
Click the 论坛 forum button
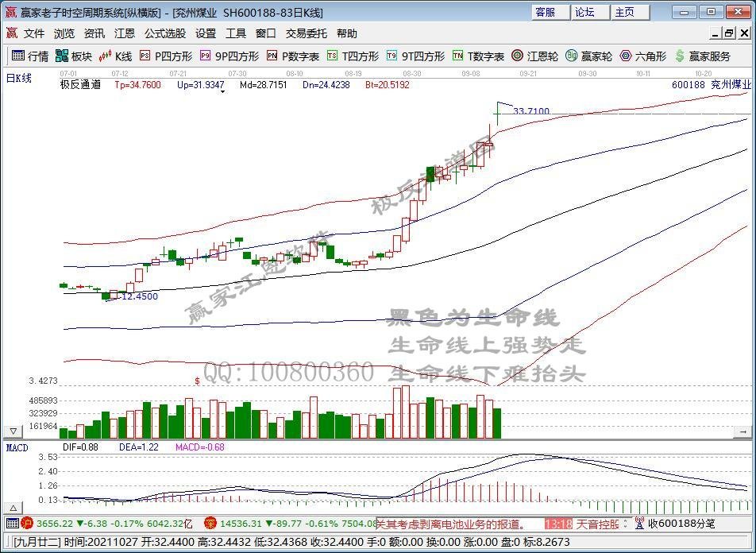click(x=586, y=12)
